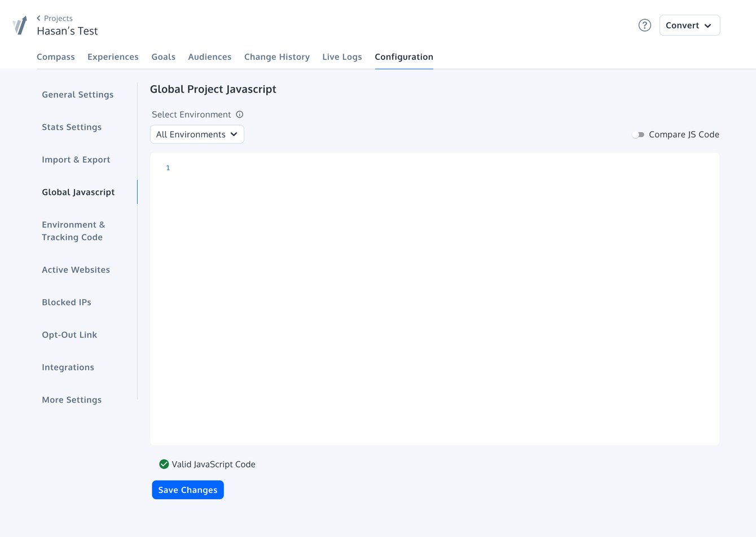Click the Valid JavaScript Code status text
The image size is (756, 537).
pos(214,464)
